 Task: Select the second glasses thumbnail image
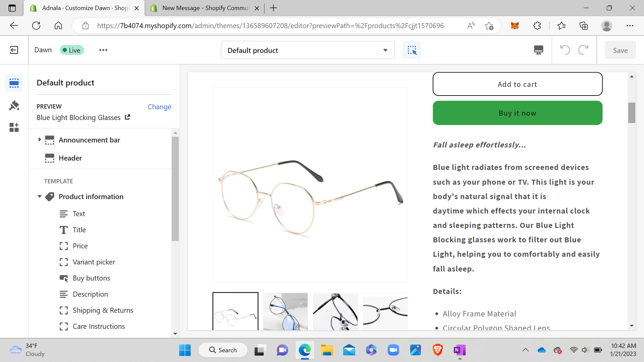point(285,311)
